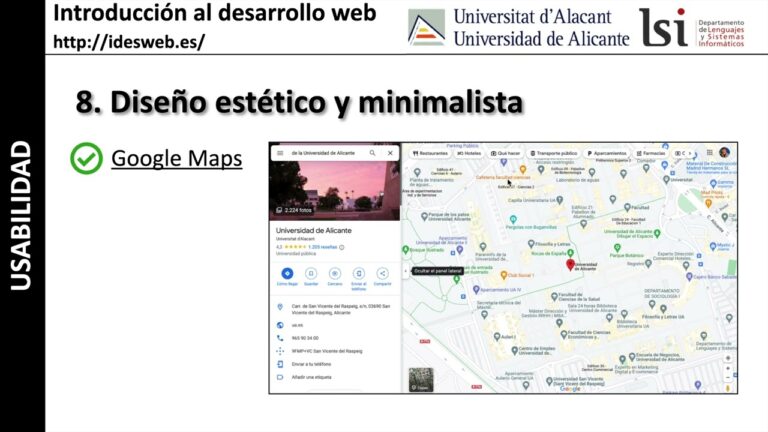Select the Restaurantes filter chip
This screenshot has width=768, height=432.
[x=430, y=153]
